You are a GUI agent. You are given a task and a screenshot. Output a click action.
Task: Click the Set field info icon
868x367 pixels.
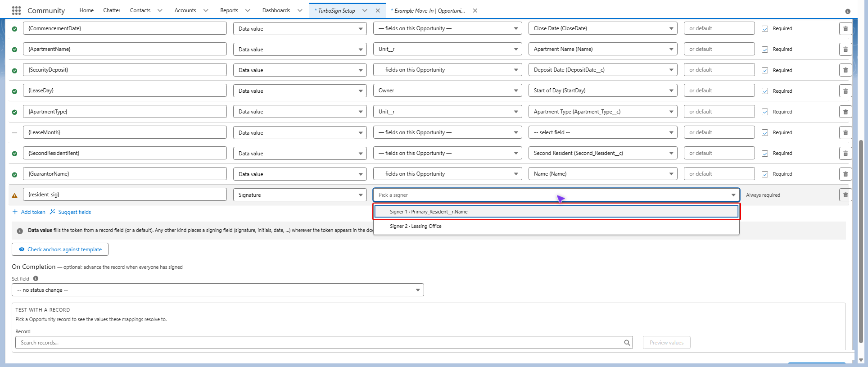[36, 278]
